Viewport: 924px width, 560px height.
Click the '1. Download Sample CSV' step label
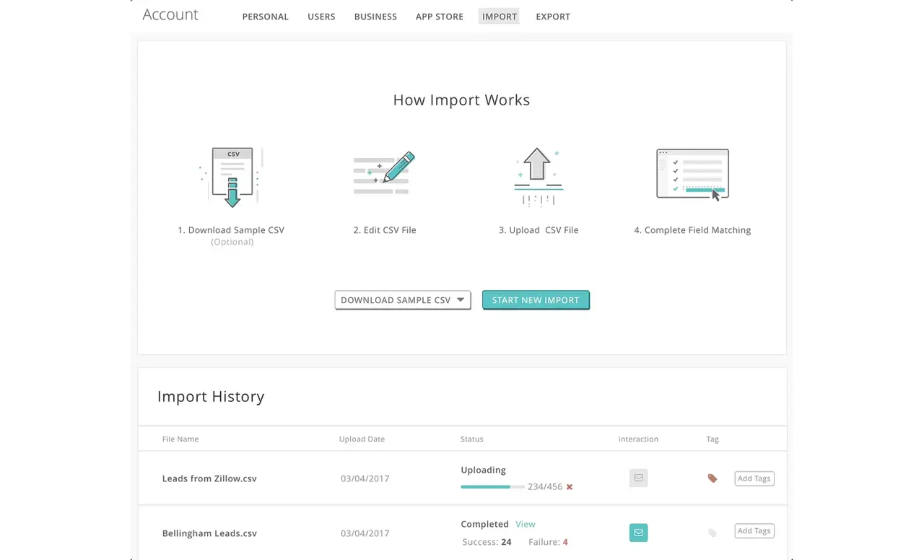click(231, 230)
